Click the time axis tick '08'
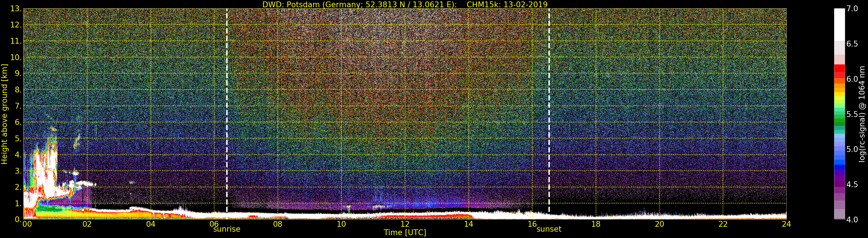This screenshot has width=868, height=238. pos(278,224)
